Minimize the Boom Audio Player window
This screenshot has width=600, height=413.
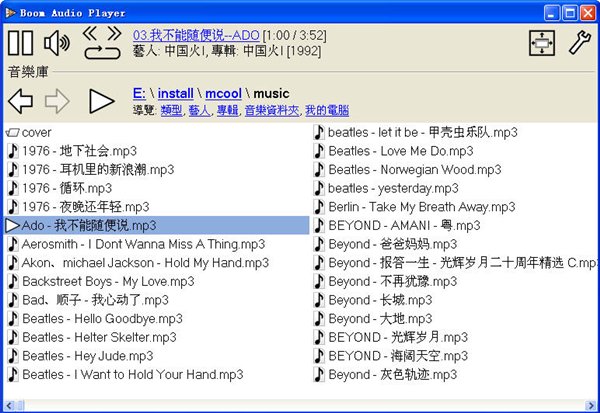click(x=551, y=13)
